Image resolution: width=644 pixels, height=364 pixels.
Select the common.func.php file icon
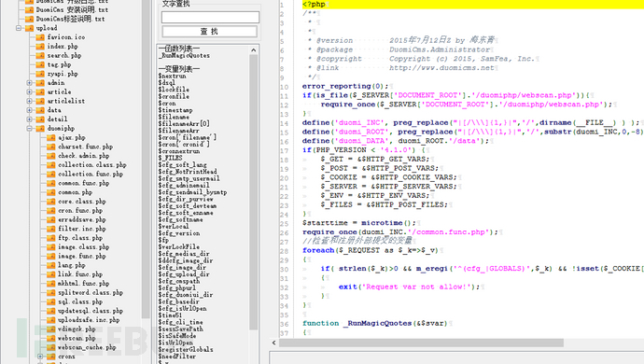(51, 183)
